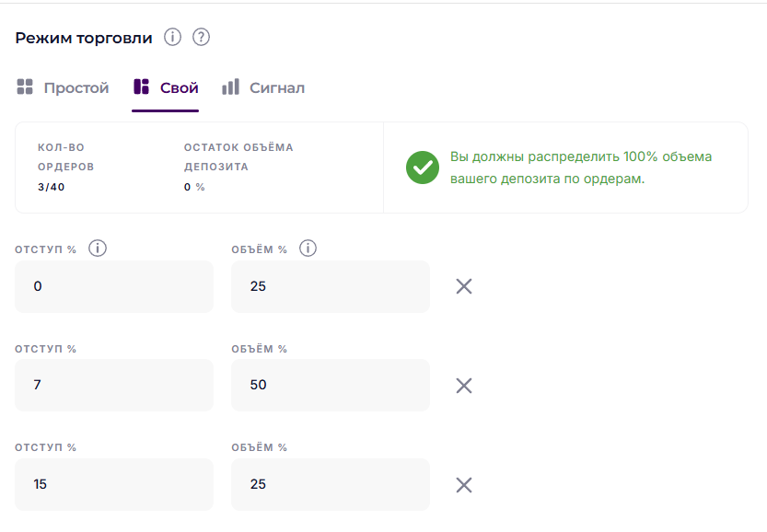
Task: Click last ОБЪЁМ % field in third row
Action: pyautogui.click(x=331, y=484)
